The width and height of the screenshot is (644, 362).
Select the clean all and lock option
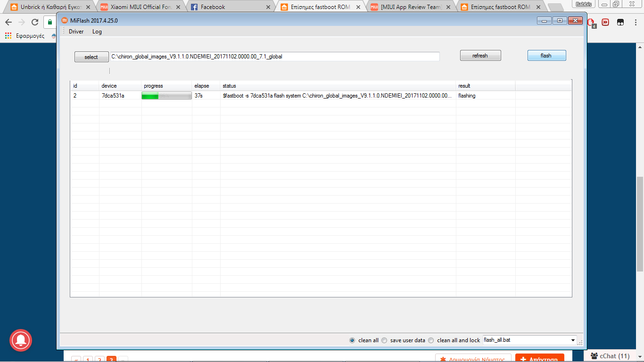click(x=431, y=340)
